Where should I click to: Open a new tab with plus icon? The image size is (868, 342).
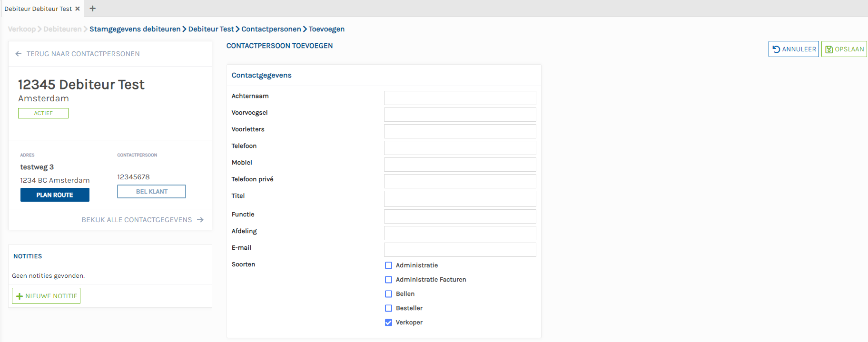click(x=93, y=9)
